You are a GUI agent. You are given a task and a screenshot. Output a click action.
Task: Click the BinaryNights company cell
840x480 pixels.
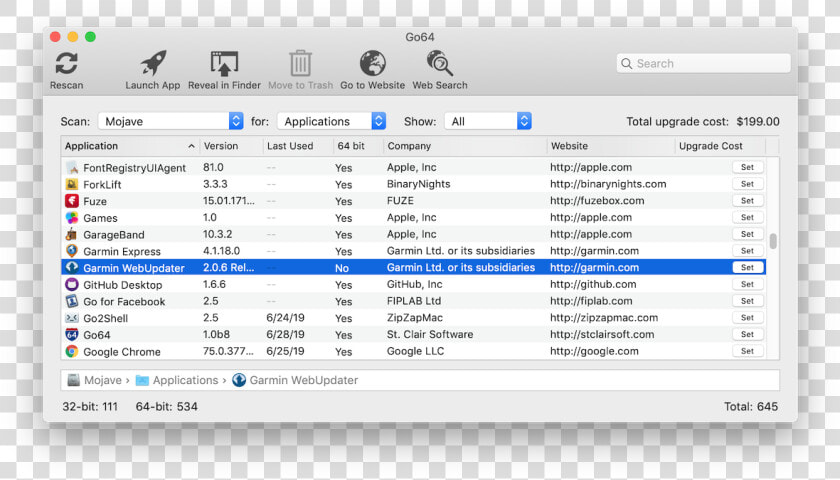click(418, 184)
